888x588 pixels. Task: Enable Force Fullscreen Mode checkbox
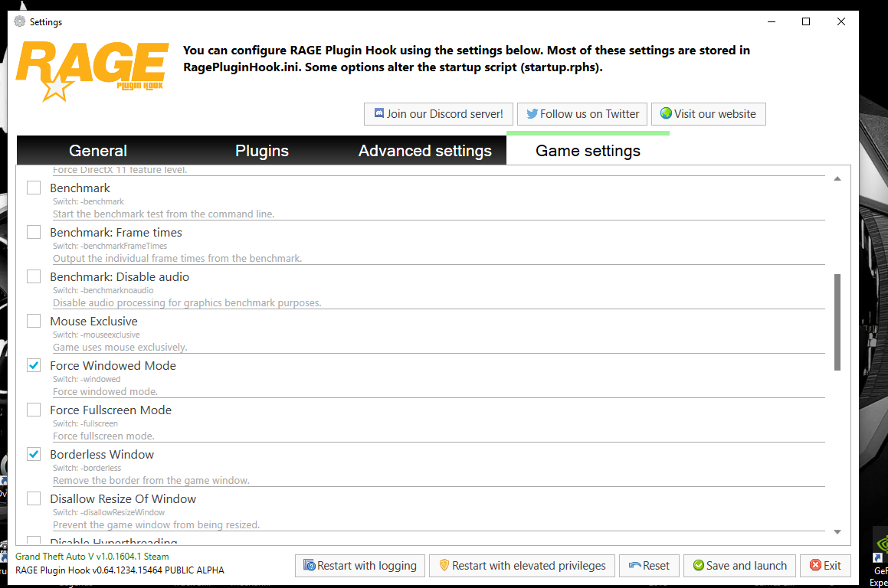pos(34,410)
